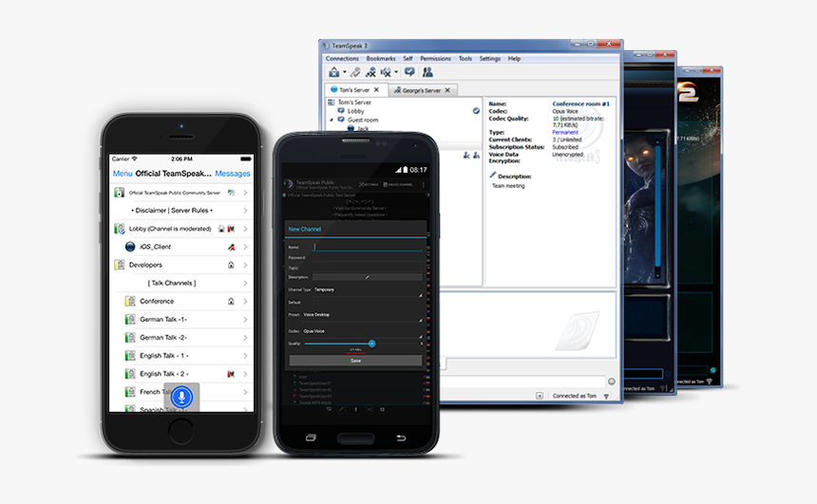This screenshot has height=504, width=817.
Task: Click the default channel checkmark badge beside Lobby
Action: (476, 110)
